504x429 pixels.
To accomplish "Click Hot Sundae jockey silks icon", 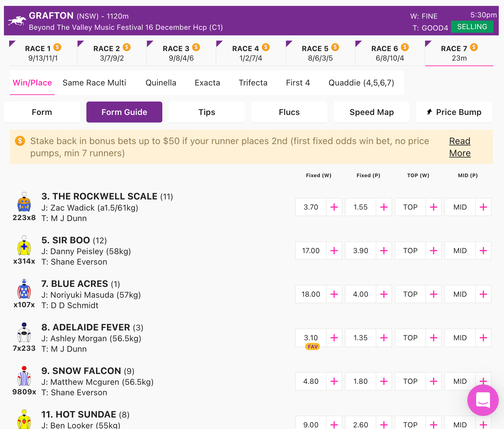I will (24, 420).
